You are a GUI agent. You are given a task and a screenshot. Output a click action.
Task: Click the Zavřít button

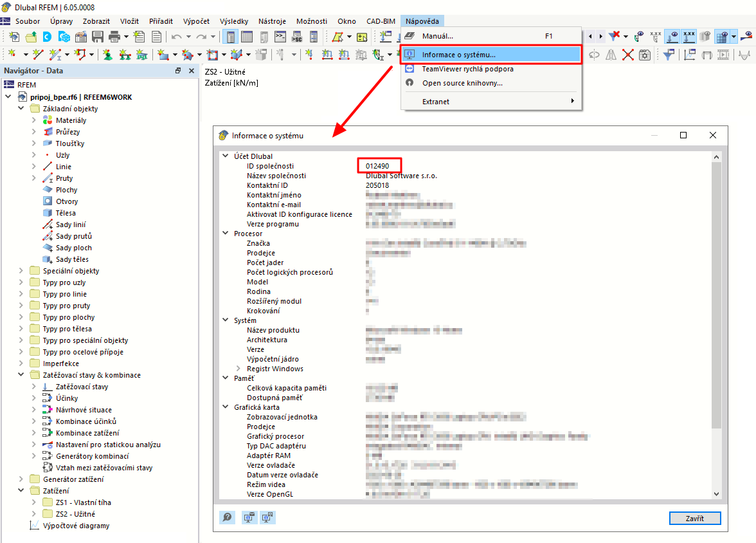[x=695, y=518]
